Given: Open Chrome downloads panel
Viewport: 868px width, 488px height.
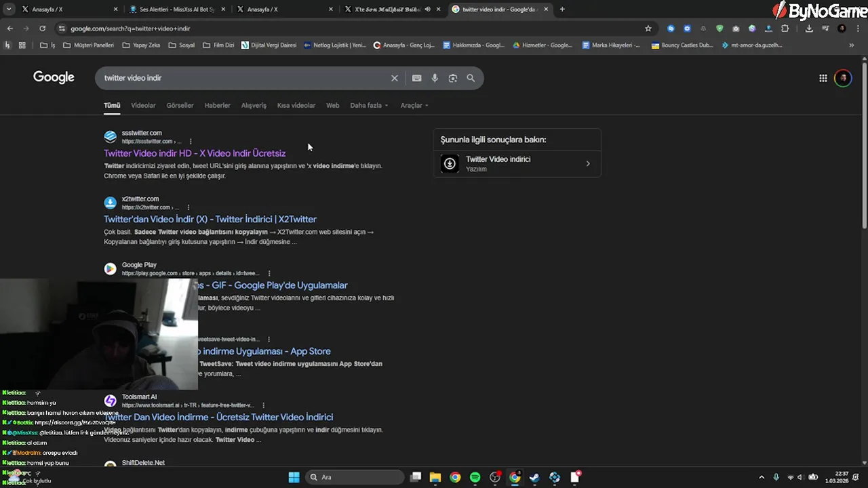Looking at the screenshot, I should click(809, 28).
